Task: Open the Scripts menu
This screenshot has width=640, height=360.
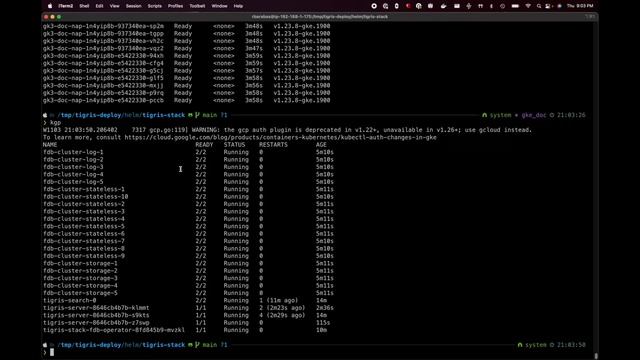Action: point(154,6)
